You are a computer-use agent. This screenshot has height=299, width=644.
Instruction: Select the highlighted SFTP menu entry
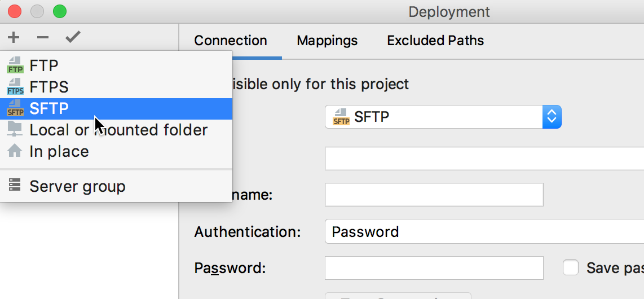click(48, 108)
